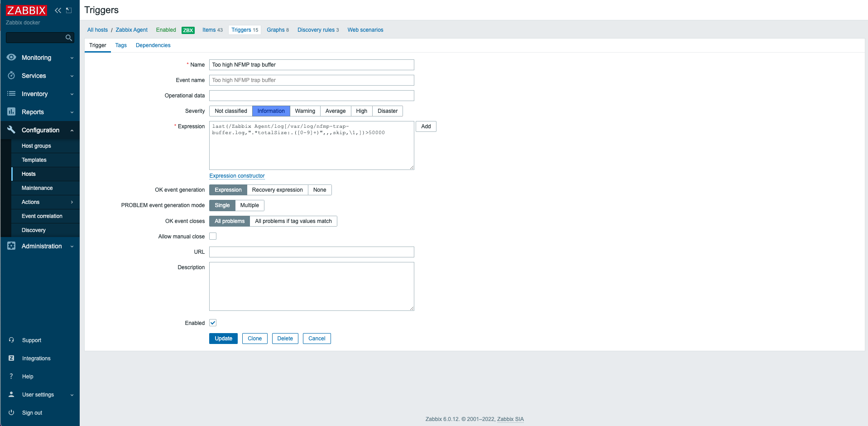Viewport: 868px width, 426px height.
Task: Switch to the Tags tab
Action: point(121,45)
